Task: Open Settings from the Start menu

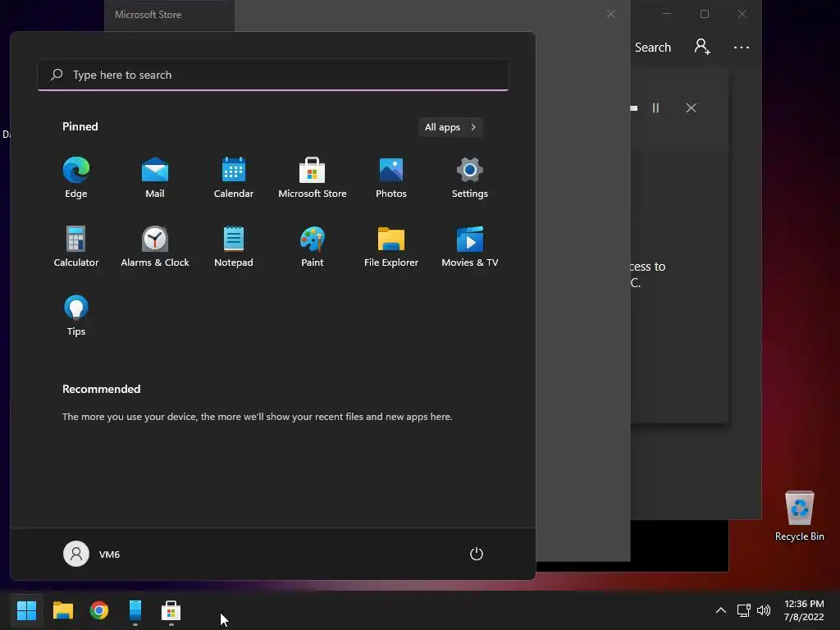Action: click(470, 178)
